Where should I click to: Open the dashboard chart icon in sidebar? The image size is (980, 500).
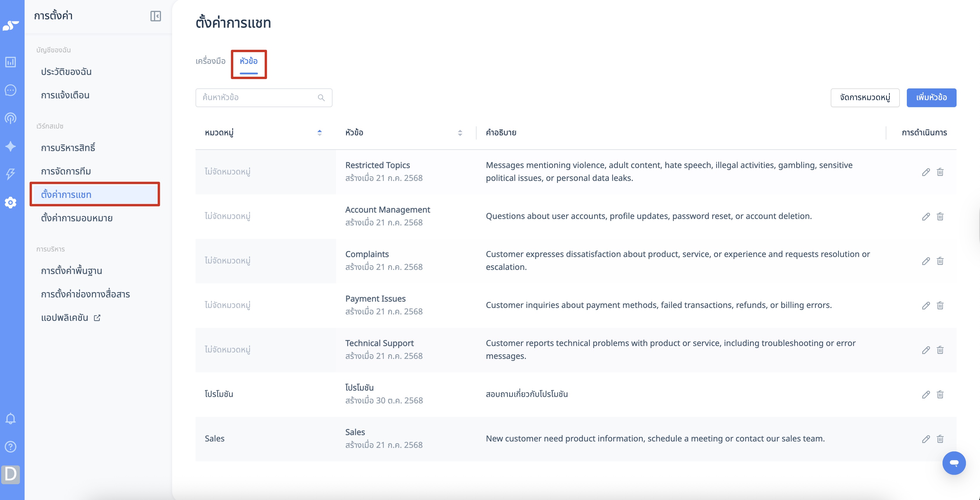pos(11,62)
